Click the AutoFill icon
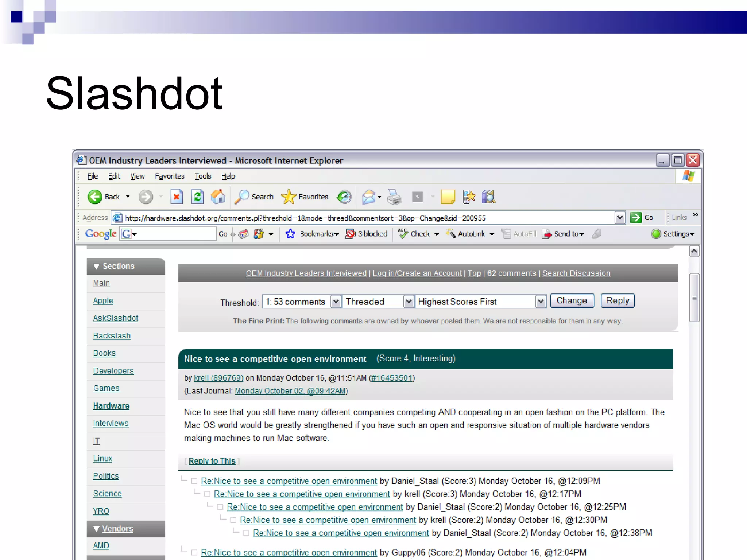Image resolution: width=747 pixels, height=560 pixels. pos(506,234)
